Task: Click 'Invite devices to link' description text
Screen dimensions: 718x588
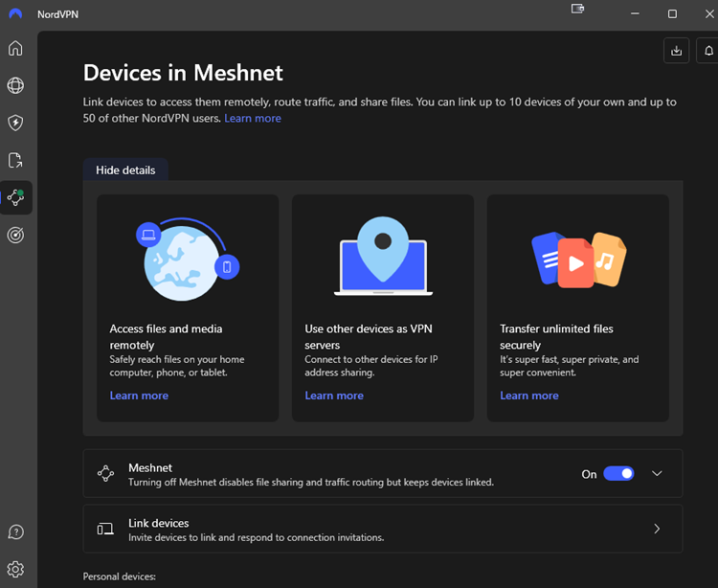Action: (x=256, y=537)
